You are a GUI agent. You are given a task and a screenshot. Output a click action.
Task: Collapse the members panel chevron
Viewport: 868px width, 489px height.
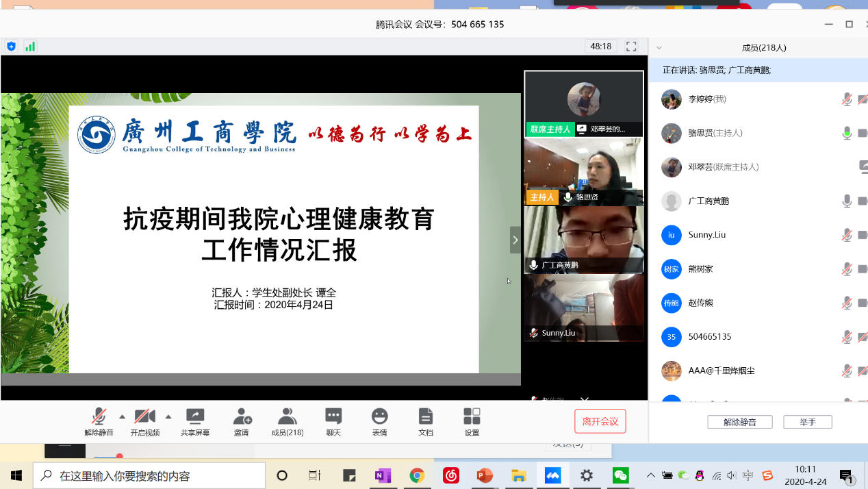(659, 48)
